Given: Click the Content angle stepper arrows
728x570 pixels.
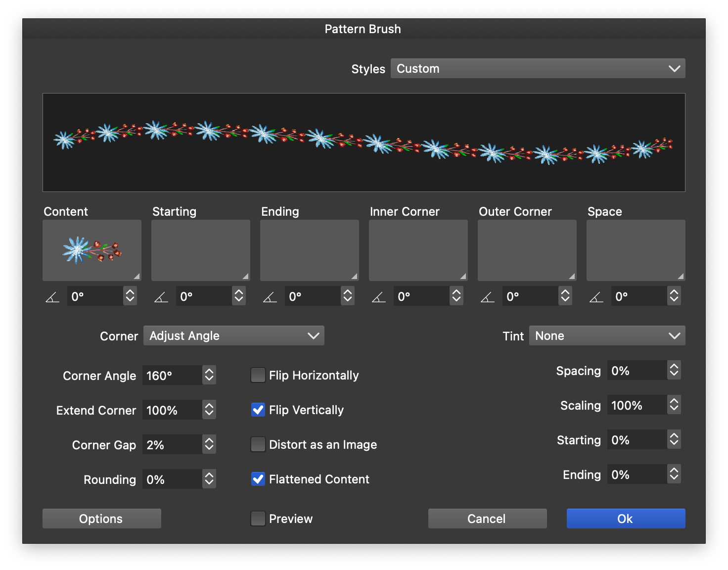Looking at the screenshot, I should click(x=130, y=296).
